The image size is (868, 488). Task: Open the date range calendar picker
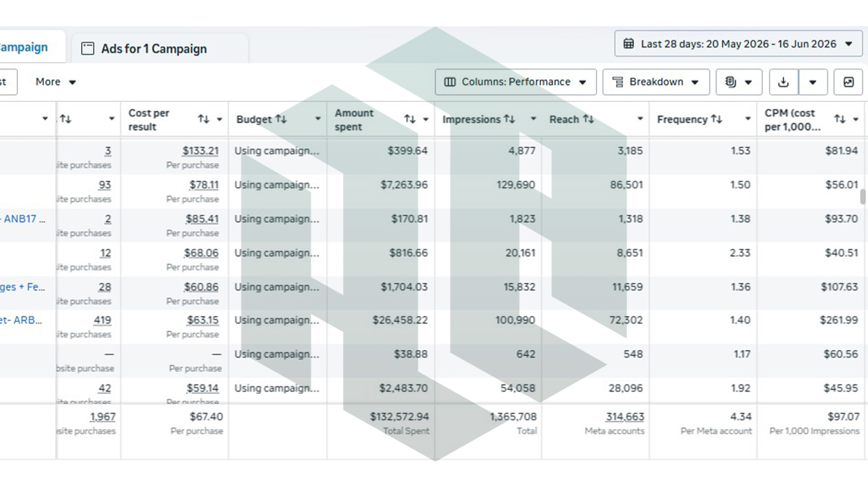click(x=738, y=44)
